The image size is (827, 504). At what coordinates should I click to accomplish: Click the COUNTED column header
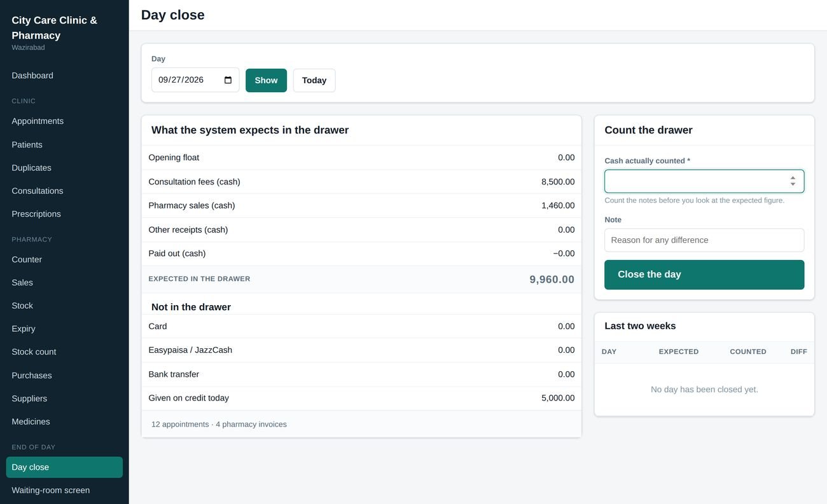pyautogui.click(x=748, y=351)
